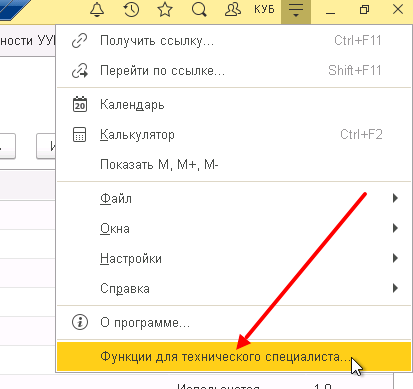413x389 pixels.
Task: Toggle the service main menu button
Action: 296,11
